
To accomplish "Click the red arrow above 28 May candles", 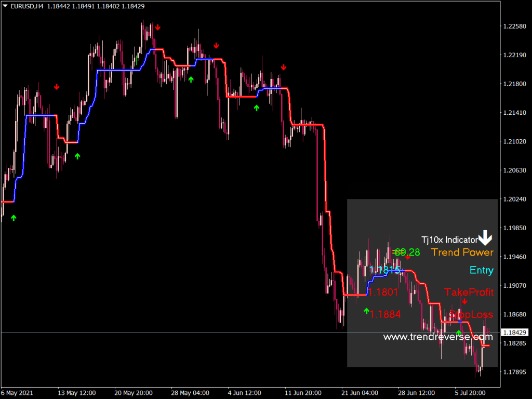I will 216,45.
